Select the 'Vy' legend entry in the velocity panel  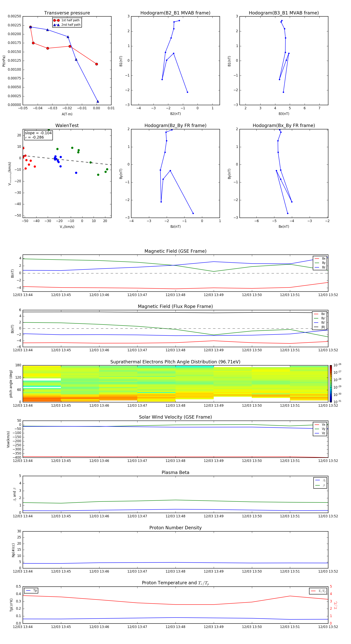click(x=320, y=429)
